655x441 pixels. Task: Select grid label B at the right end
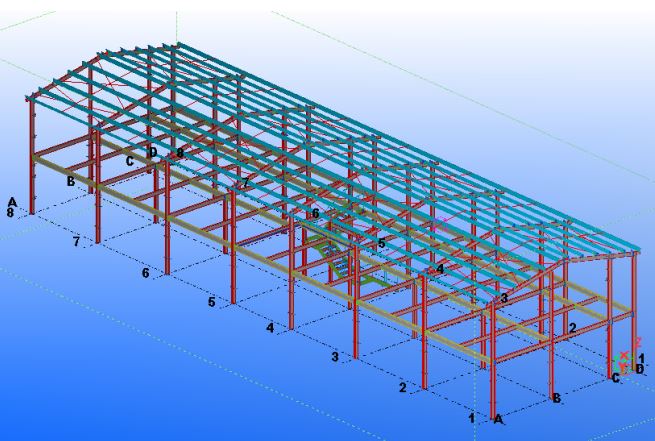[556, 398]
